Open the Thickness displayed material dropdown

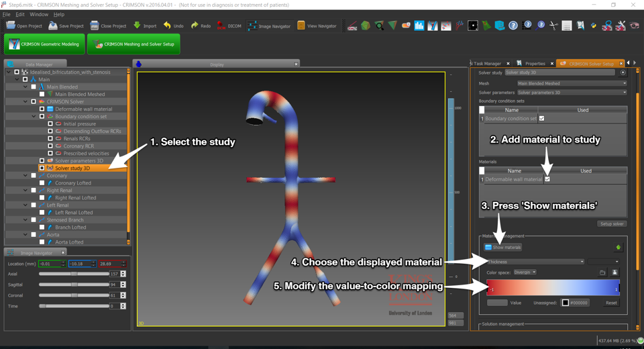pos(535,262)
